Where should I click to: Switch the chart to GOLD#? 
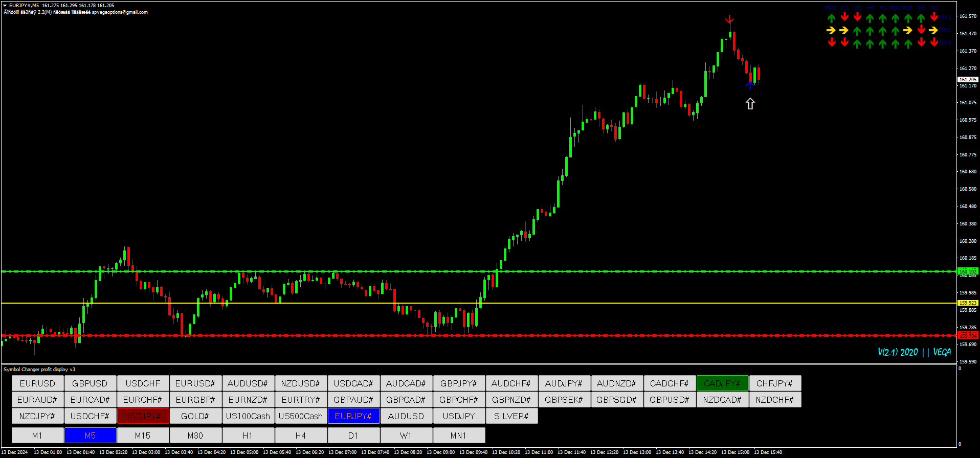[x=195, y=416]
